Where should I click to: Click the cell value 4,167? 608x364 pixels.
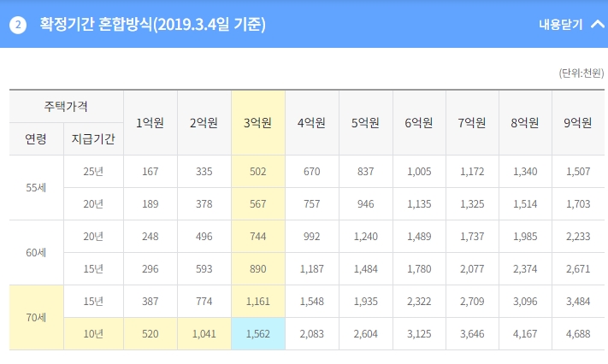(x=525, y=334)
